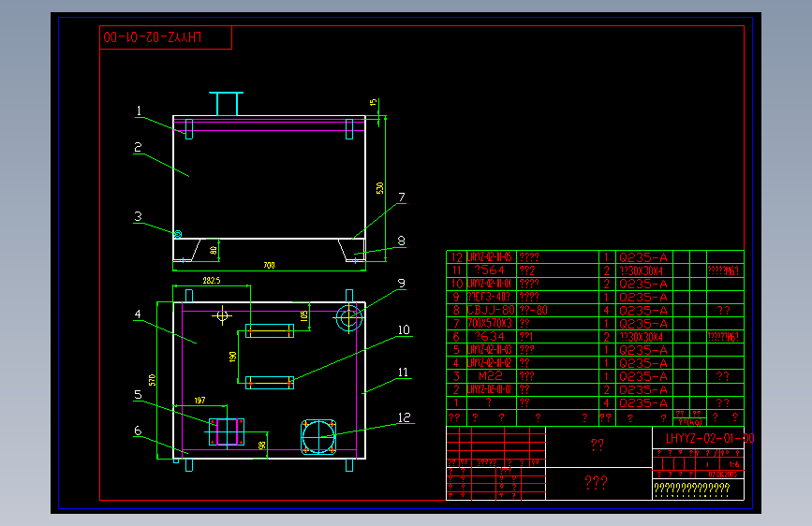Viewport: 812px width, 526px height.
Task: Click the LHYYZ-02-11-05 code in row 12
Action: point(490,256)
